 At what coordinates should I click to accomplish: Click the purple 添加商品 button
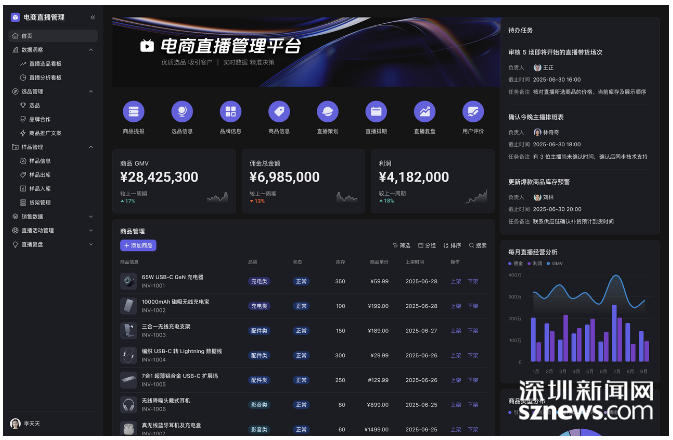click(137, 245)
